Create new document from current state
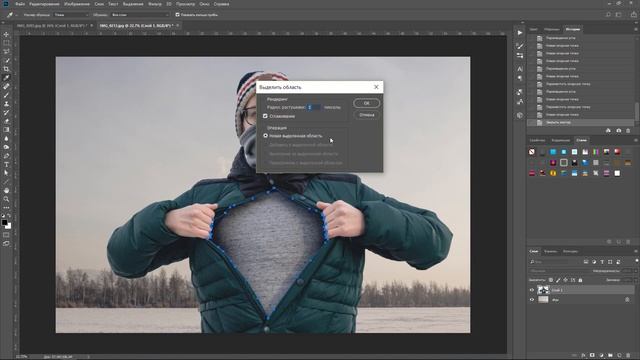Viewport: 640px width, 360px height. tap(608, 131)
